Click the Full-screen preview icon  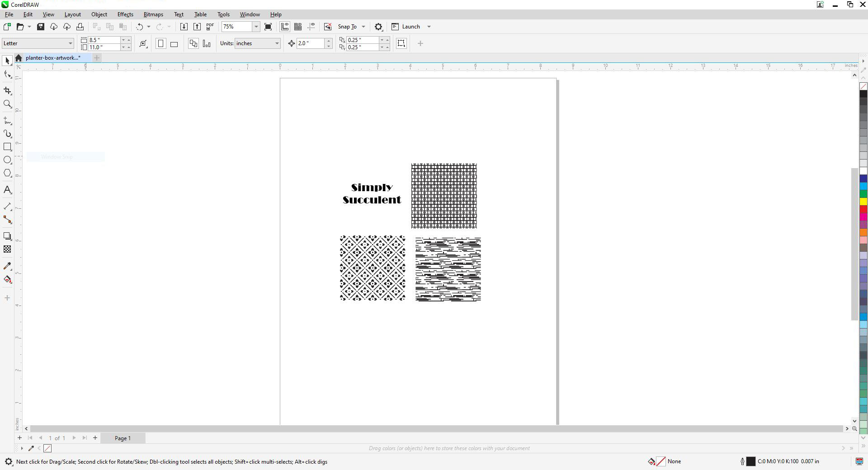tap(268, 27)
